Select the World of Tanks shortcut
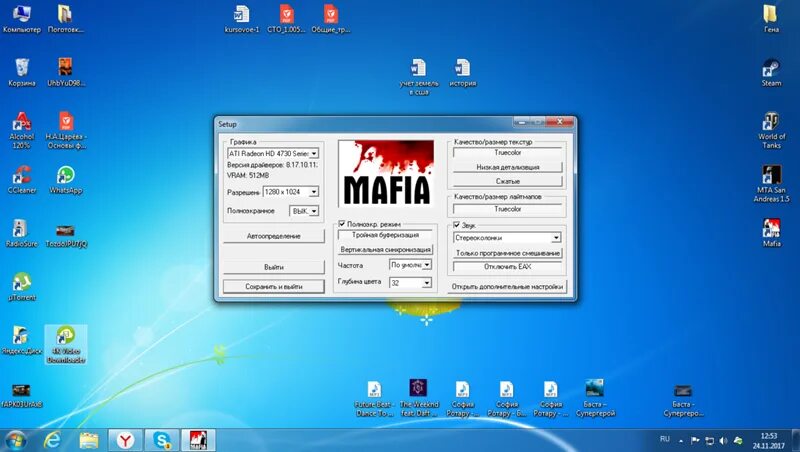Viewport: 800px width, 452px height. tap(771, 130)
